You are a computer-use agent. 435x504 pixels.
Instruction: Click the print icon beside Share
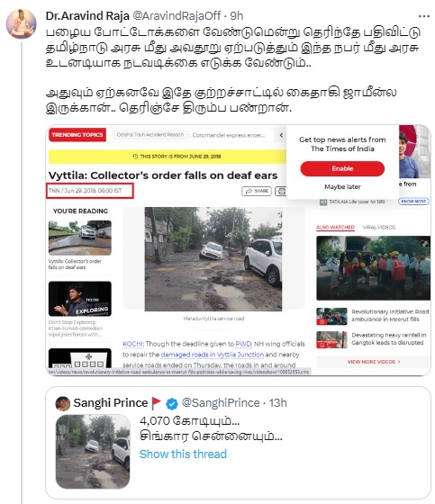[x=281, y=191]
